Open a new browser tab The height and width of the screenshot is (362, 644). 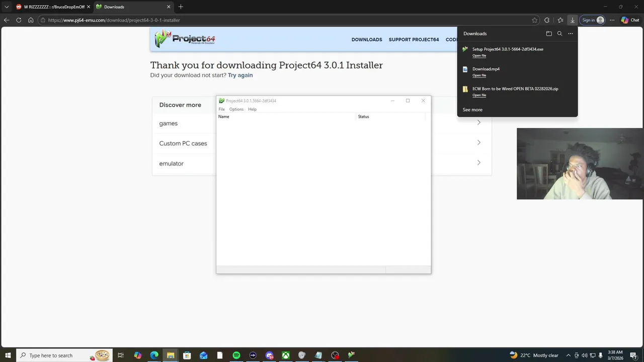(181, 7)
